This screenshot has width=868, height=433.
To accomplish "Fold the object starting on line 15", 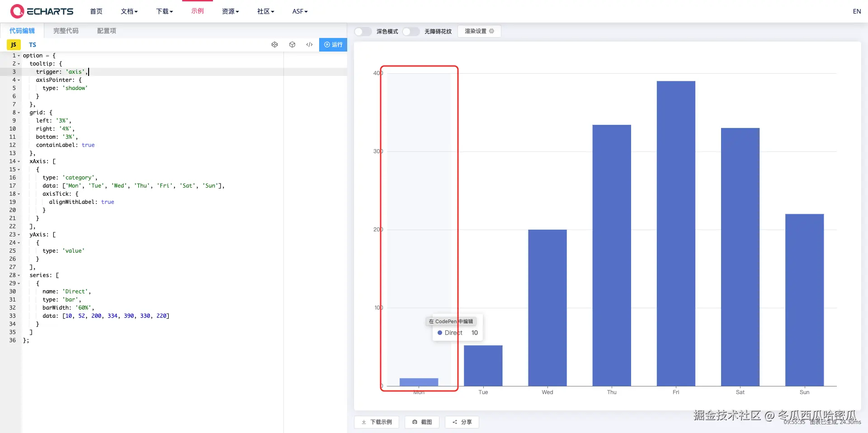I will (19, 169).
